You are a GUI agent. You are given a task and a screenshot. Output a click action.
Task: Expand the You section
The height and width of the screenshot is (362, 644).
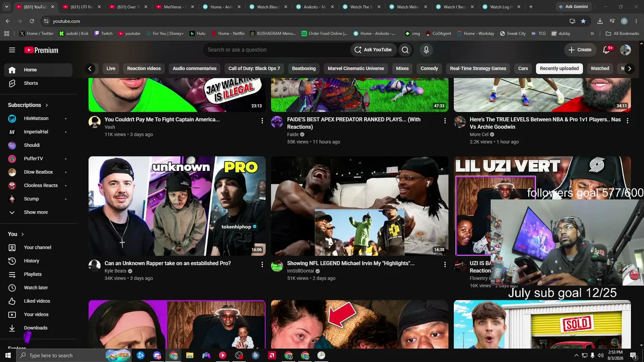click(x=16, y=234)
